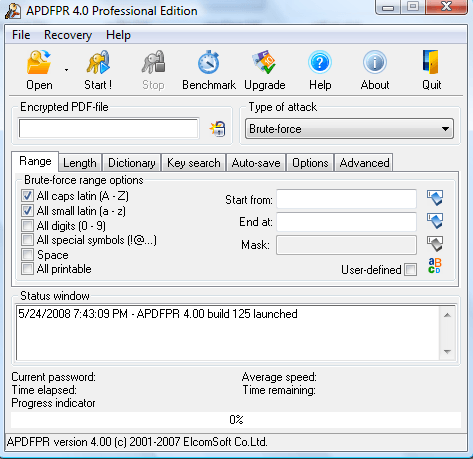
Task: Tick the Space checkbox
Action: (27, 255)
